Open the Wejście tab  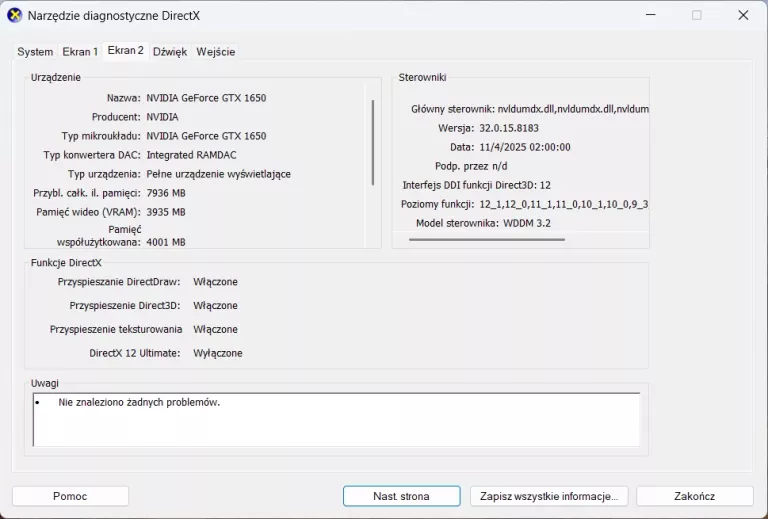tap(216, 52)
